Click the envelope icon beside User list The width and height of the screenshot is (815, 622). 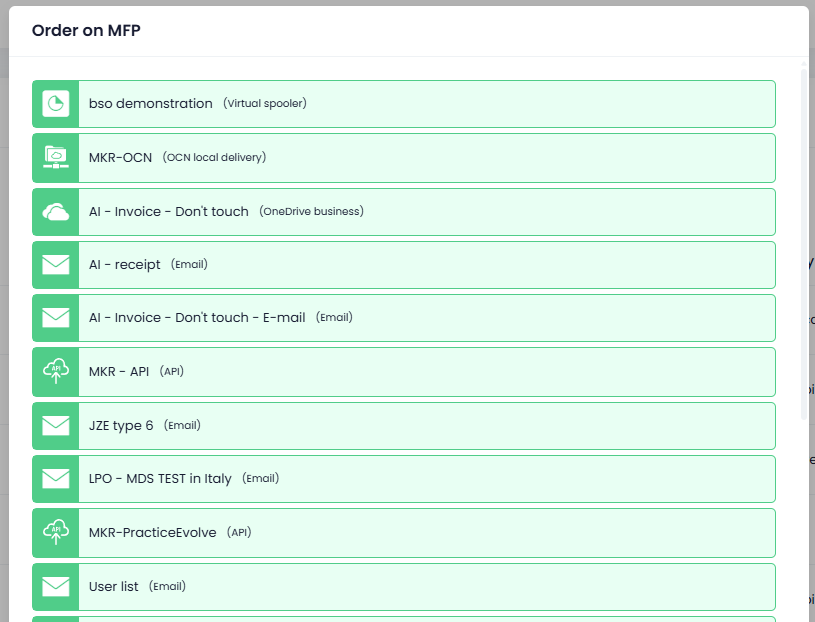click(55, 587)
